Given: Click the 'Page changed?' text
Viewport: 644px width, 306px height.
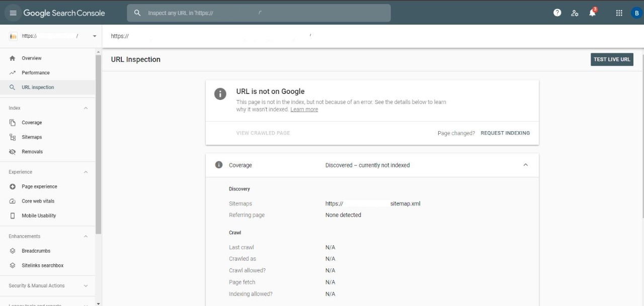Looking at the screenshot, I should point(456,133).
